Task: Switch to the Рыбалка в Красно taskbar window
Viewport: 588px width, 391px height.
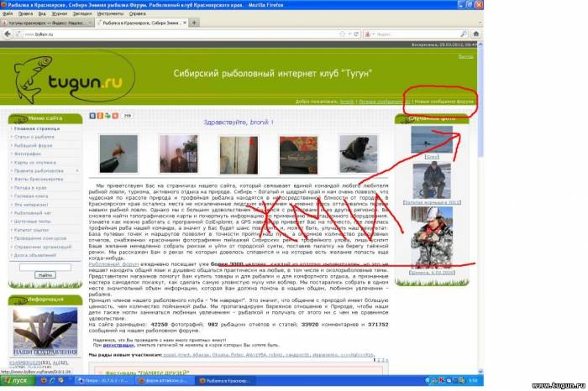Action: [226, 381]
